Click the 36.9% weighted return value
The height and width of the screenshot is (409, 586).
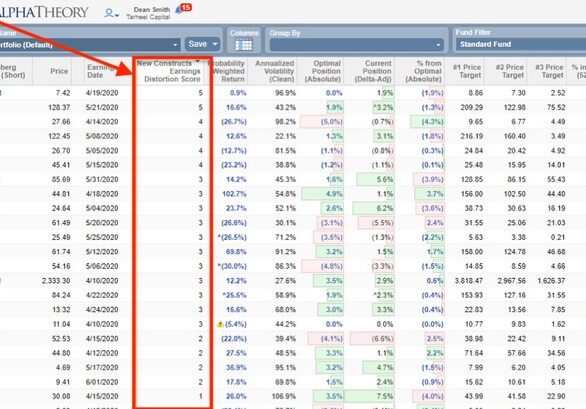click(x=236, y=368)
